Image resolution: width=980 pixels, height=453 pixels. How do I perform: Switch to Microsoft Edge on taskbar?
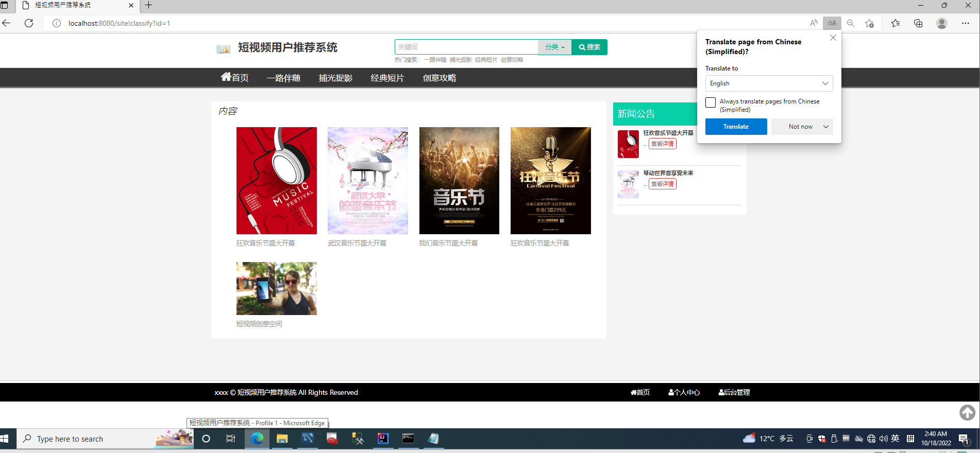tap(257, 439)
